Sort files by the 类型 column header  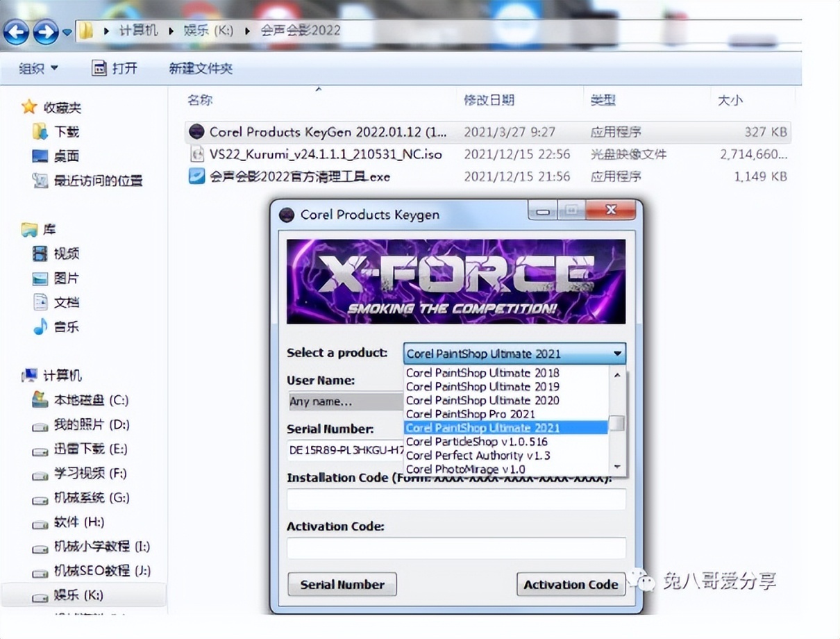[603, 100]
